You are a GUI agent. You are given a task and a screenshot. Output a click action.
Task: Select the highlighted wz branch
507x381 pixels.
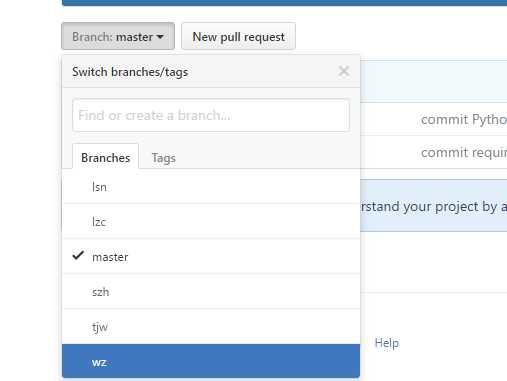pyautogui.click(x=211, y=361)
